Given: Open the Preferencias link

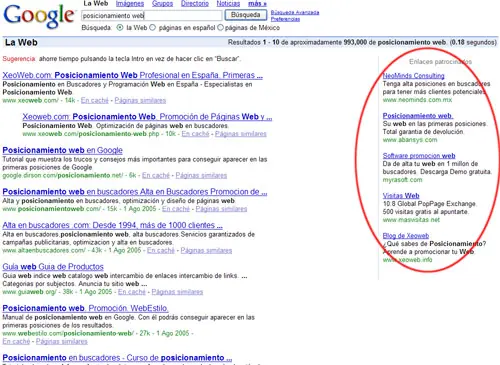Looking at the screenshot, I should pyautogui.click(x=285, y=19).
